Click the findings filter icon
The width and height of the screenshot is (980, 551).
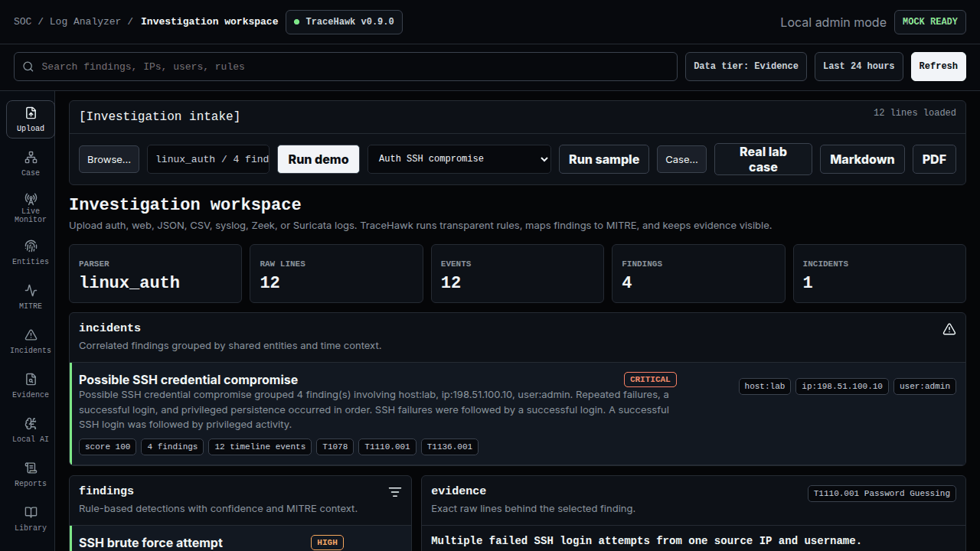[395, 492]
